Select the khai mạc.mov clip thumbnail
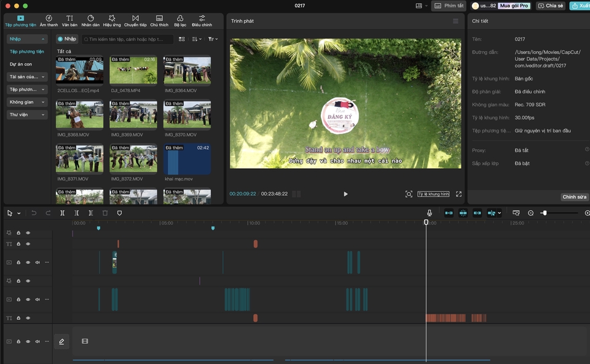 pos(187,159)
